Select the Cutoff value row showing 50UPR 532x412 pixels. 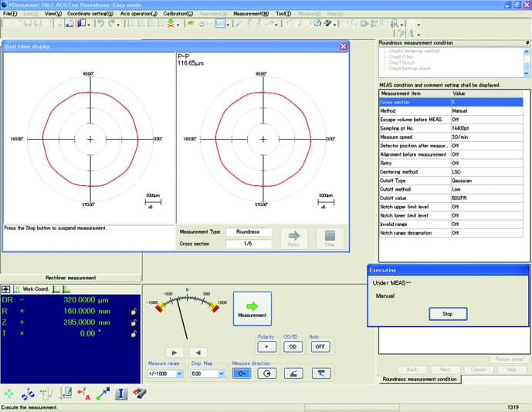click(x=451, y=198)
